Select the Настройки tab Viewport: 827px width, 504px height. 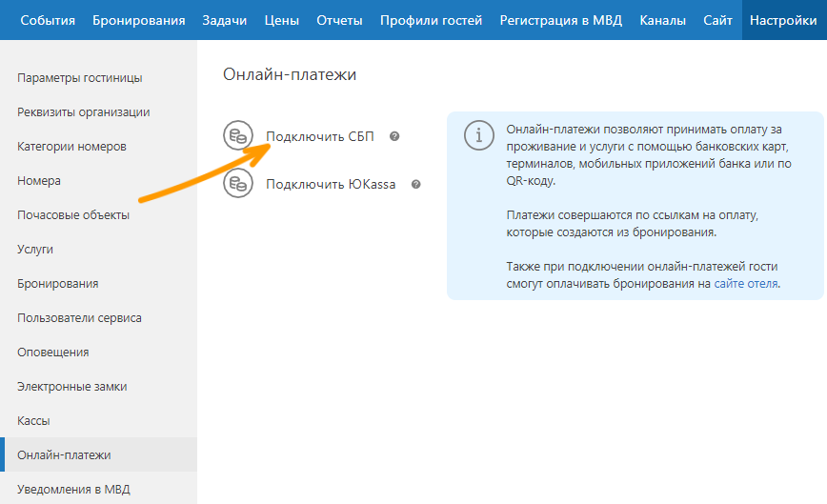tap(783, 20)
